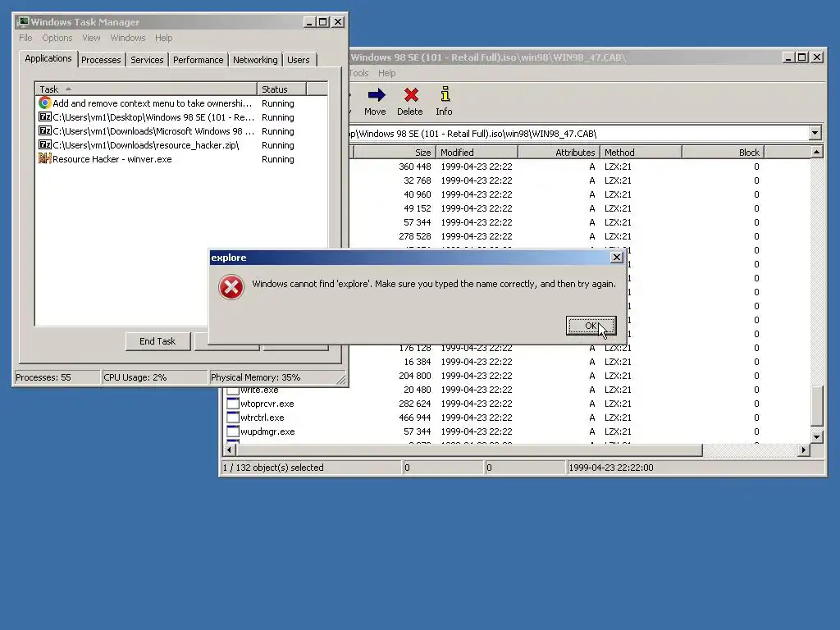This screenshot has width=840, height=630.
Task: Select the Resource Hacker - winver.exe task
Action: pos(181,159)
